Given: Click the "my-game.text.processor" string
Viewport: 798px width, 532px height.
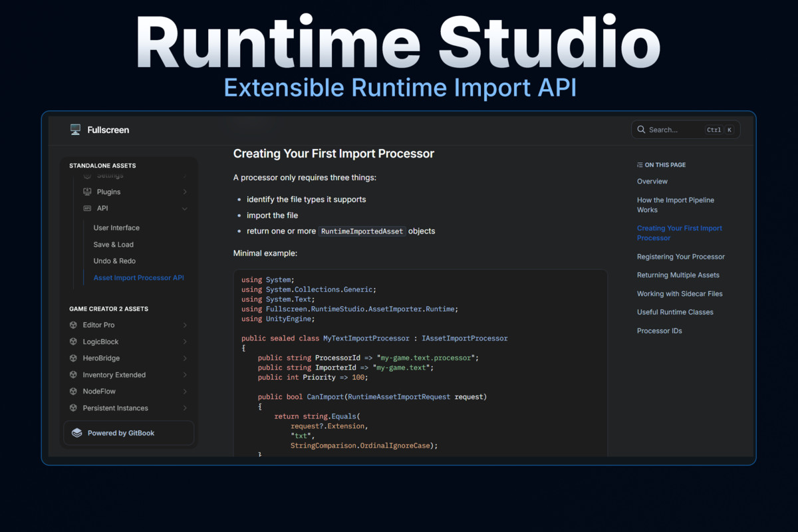Looking at the screenshot, I should pyautogui.click(x=426, y=358).
